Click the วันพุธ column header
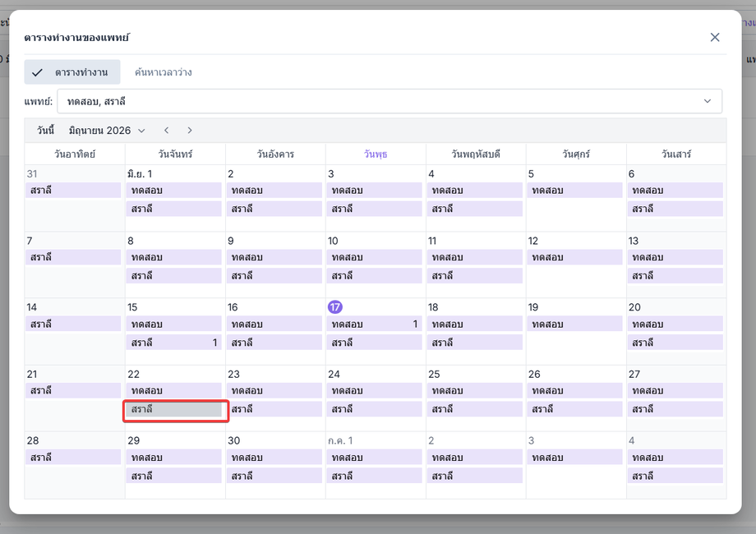This screenshot has height=534, width=756. click(376, 154)
